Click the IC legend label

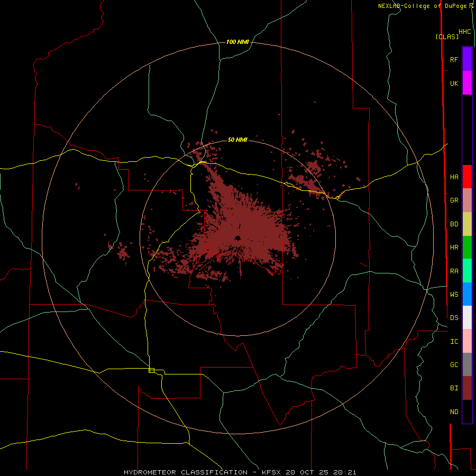click(454, 341)
